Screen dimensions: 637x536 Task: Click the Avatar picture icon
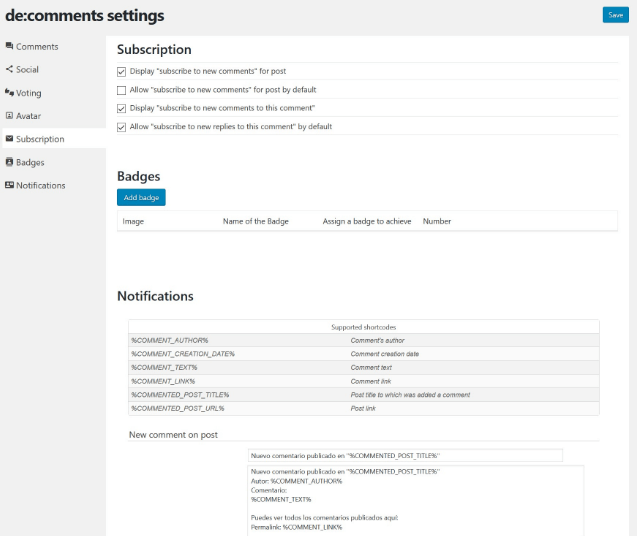(9, 116)
